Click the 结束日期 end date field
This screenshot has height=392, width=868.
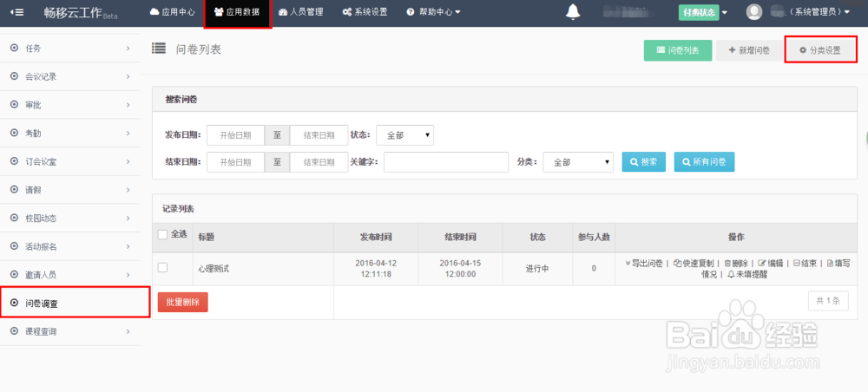(319, 162)
